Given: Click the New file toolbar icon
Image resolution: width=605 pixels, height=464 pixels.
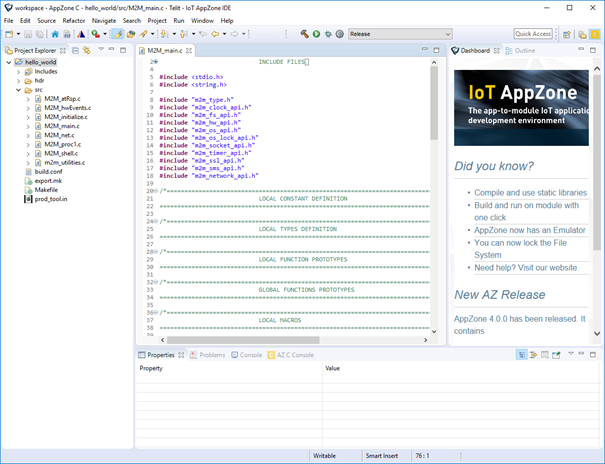Looking at the screenshot, I should pyautogui.click(x=9, y=34).
